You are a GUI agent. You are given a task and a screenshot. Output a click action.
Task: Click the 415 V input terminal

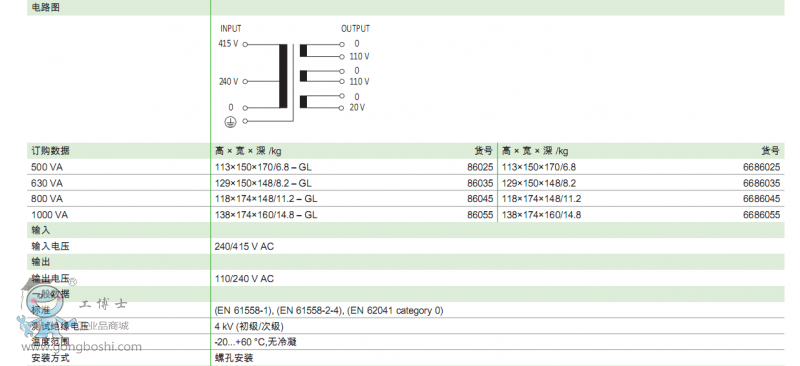coord(245,44)
